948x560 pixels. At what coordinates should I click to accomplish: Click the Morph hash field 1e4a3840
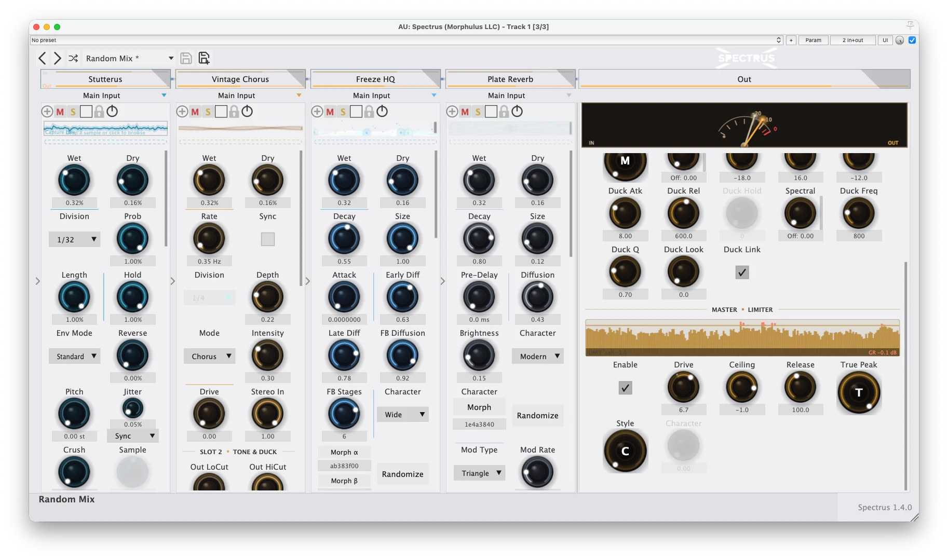pos(479,424)
